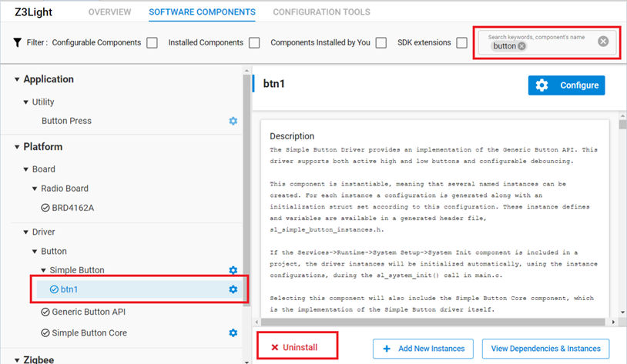This screenshot has width=627, height=364.
Task: Click the Simple Button Core check icon
Action: click(x=45, y=333)
